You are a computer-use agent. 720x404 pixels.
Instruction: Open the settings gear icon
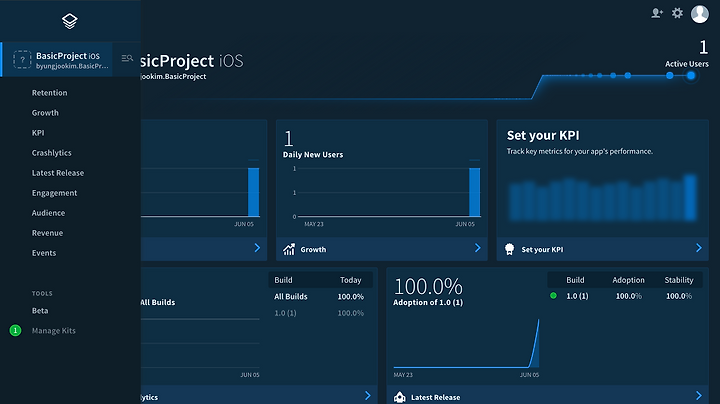tap(677, 13)
